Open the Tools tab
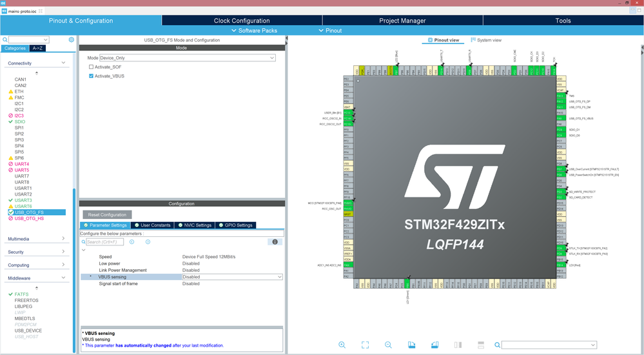 pyautogui.click(x=563, y=21)
